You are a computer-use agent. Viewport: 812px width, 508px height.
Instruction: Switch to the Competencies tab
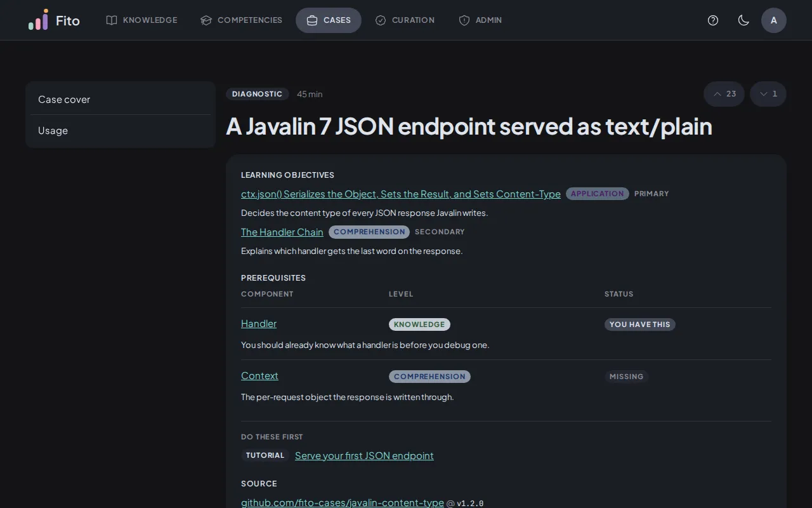tap(242, 20)
